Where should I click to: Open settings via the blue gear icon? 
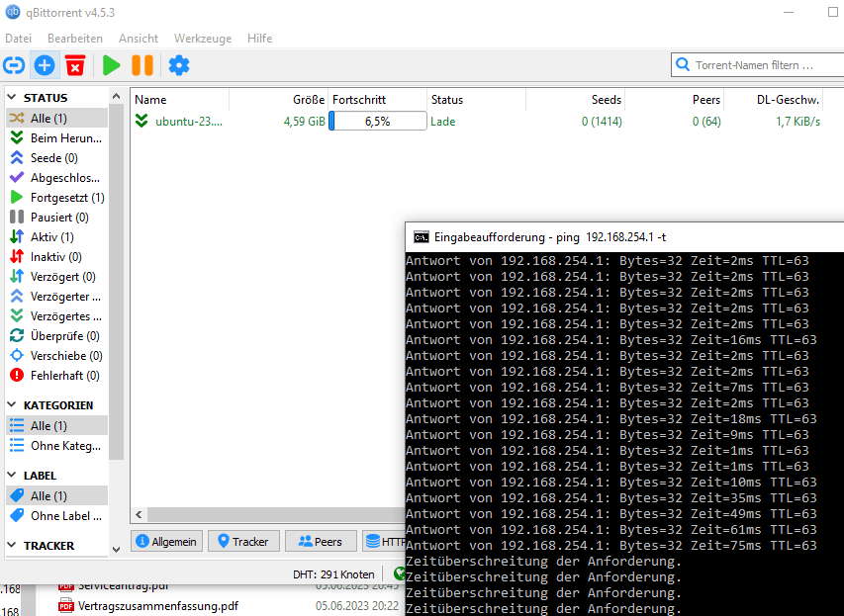[x=178, y=65]
